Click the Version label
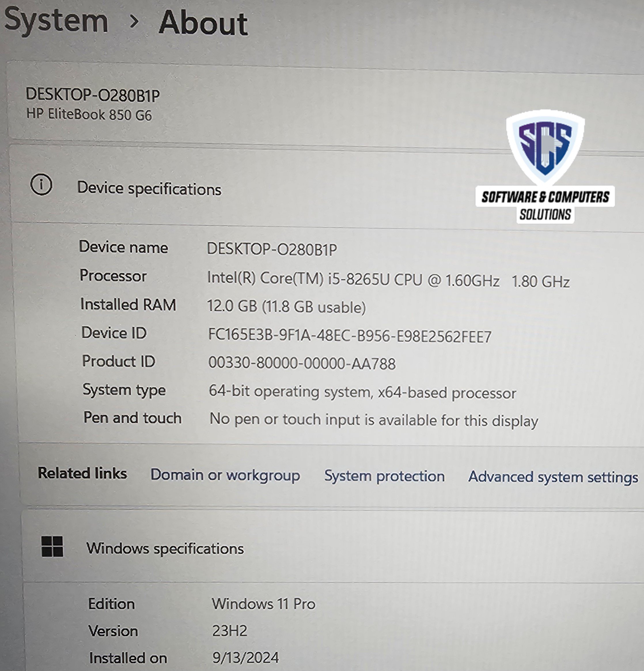Viewport: 644px width, 671px height. [113, 631]
